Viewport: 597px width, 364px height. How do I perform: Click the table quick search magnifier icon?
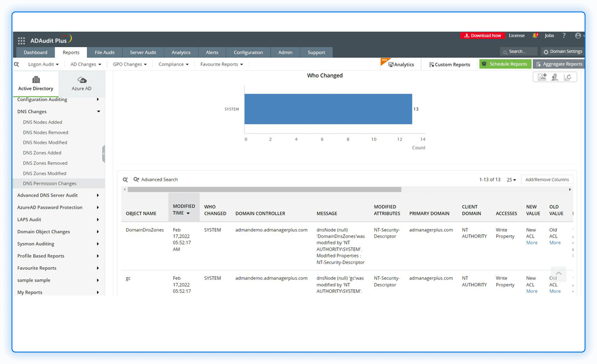[125, 180]
